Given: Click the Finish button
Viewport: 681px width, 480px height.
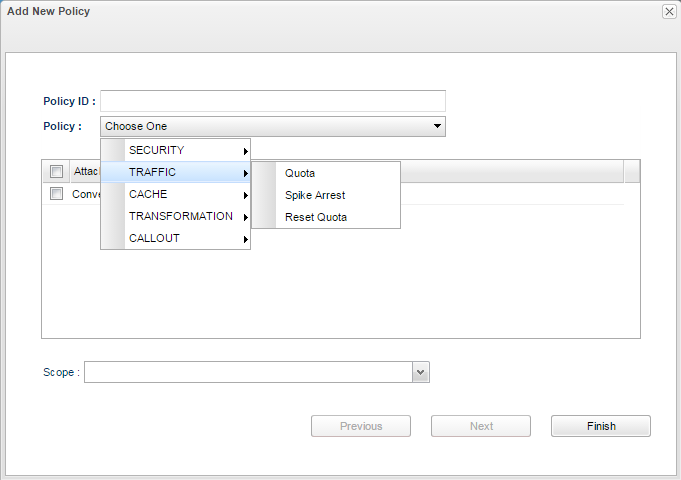Looking at the screenshot, I should click(601, 426).
